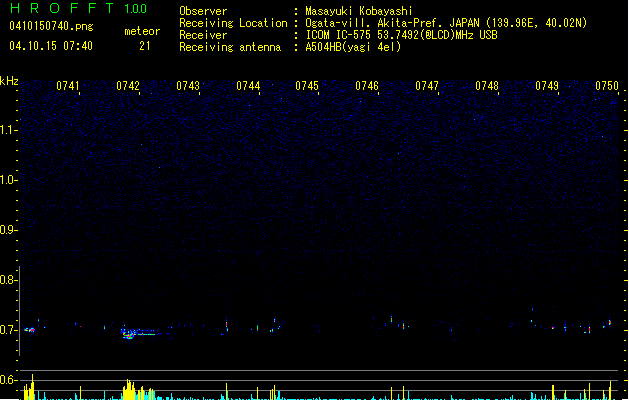Select the file name 0410150740.png
This screenshot has height=400, width=629.
tap(51, 26)
